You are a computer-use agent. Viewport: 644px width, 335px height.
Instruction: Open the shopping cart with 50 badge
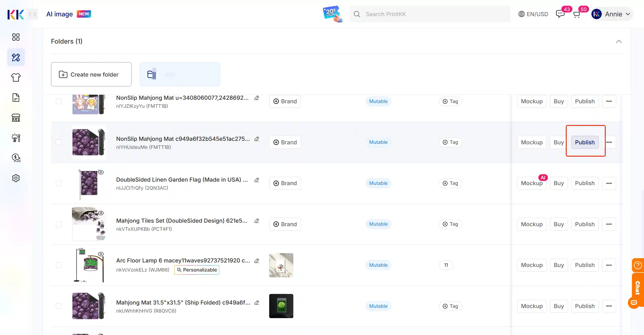pos(577,14)
